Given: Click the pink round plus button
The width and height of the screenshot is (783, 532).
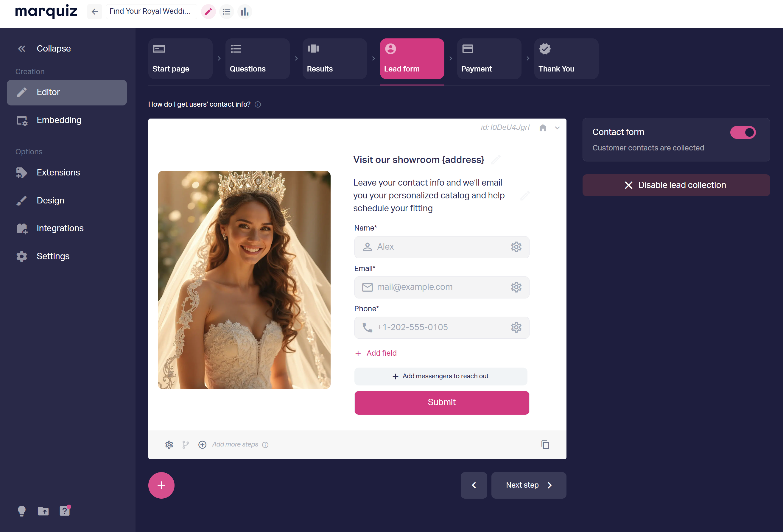Looking at the screenshot, I should pyautogui.click(x=161, y=485).
